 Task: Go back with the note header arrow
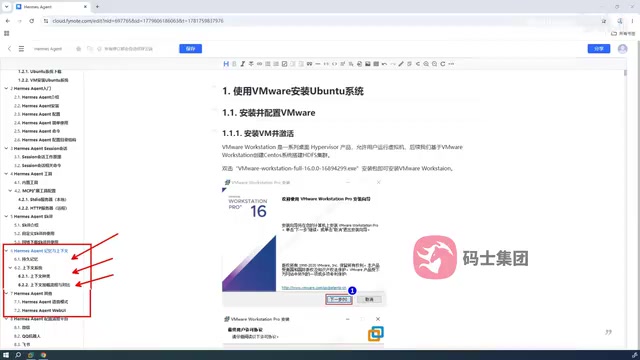pos(9,49)
